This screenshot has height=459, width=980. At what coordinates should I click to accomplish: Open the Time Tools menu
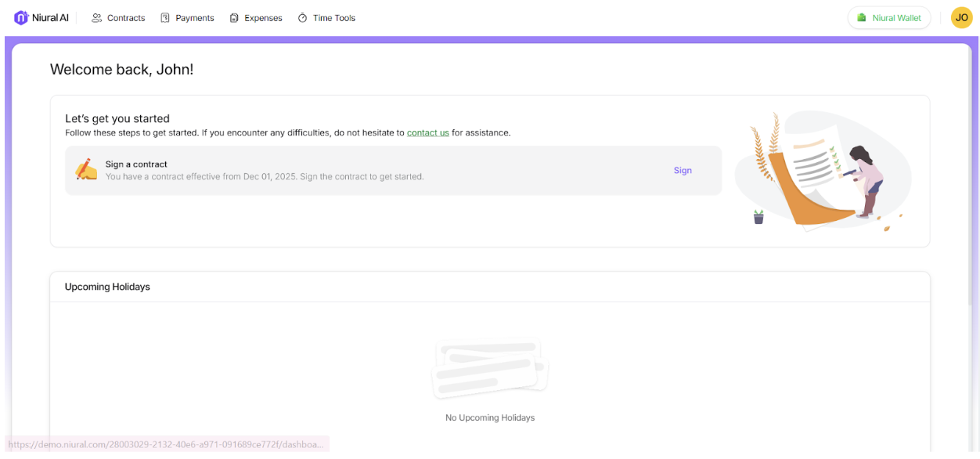tap(326, 18)
